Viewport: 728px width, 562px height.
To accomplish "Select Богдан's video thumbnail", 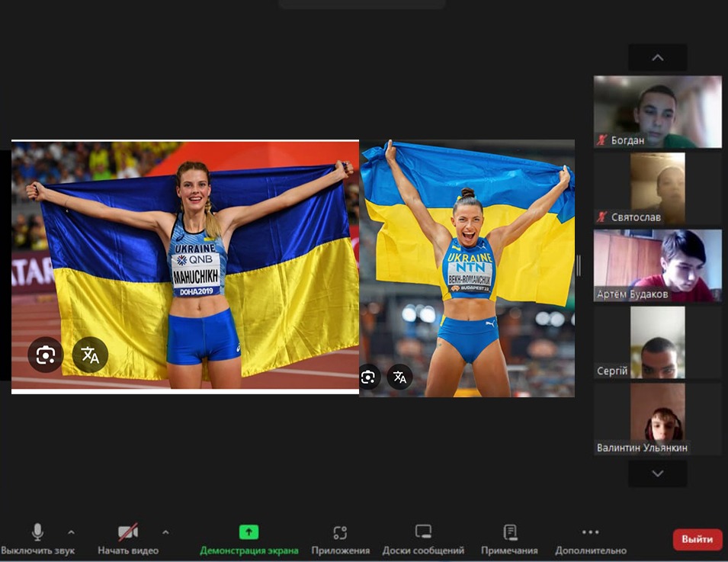I will (x=657, y=111).
